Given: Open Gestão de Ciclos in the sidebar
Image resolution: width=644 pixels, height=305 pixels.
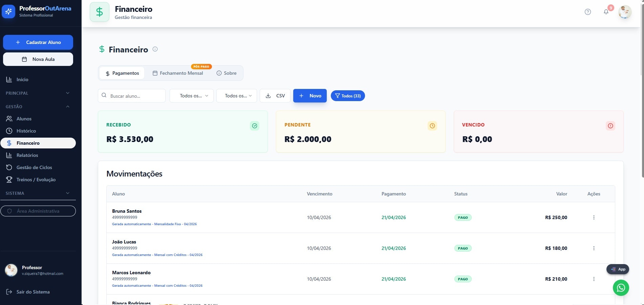Looking at the screenshot, I should click(38, 167).
